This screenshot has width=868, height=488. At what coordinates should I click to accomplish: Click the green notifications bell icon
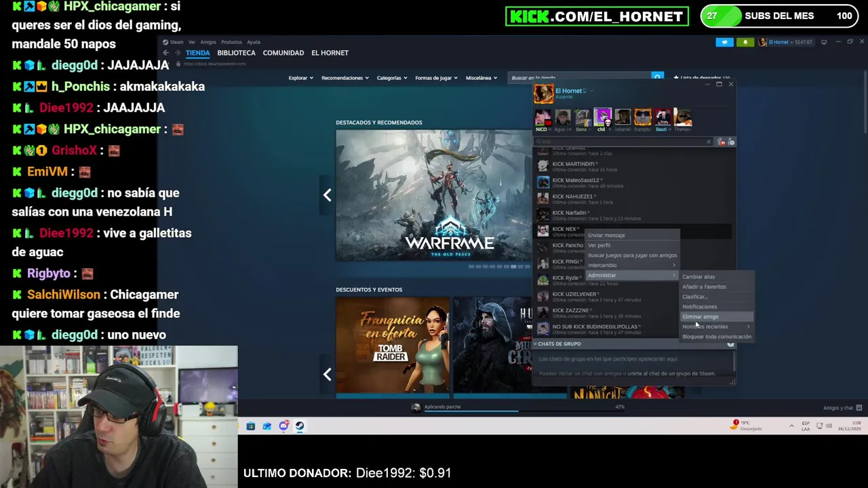(x=745, y=42)
